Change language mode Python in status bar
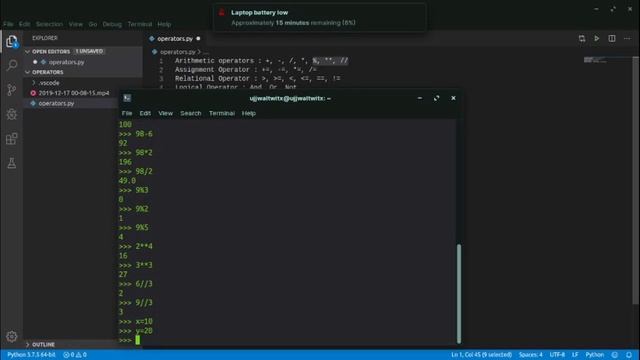This screenshot has height=360, width=640. pyautogui.click(x=595, y=355)
